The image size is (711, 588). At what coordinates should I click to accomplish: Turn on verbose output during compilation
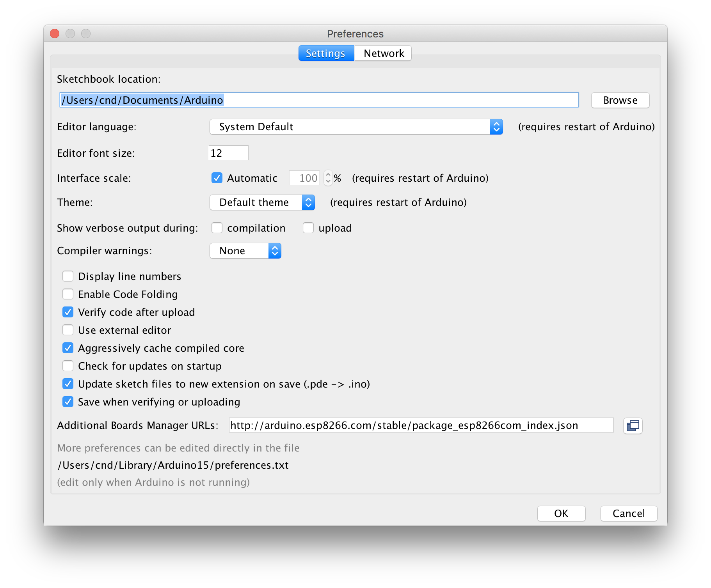coord(217,228)
